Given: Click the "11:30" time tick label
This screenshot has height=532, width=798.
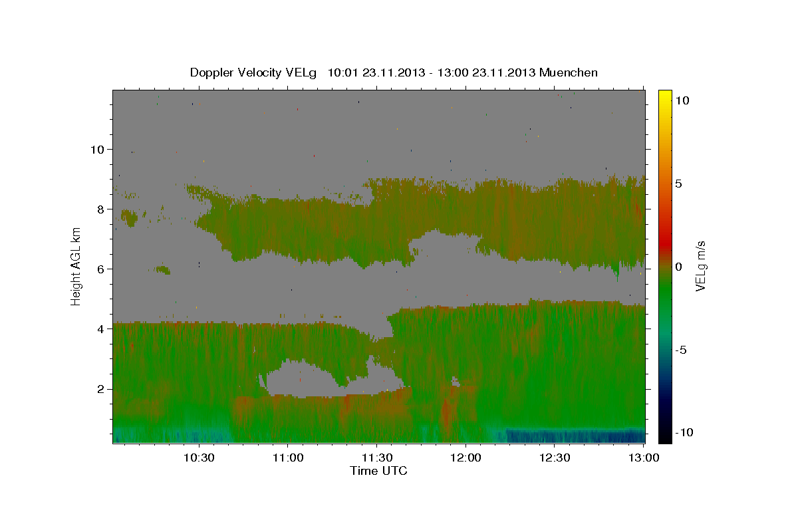Looking at the screenshot, I should coord(376,458).
